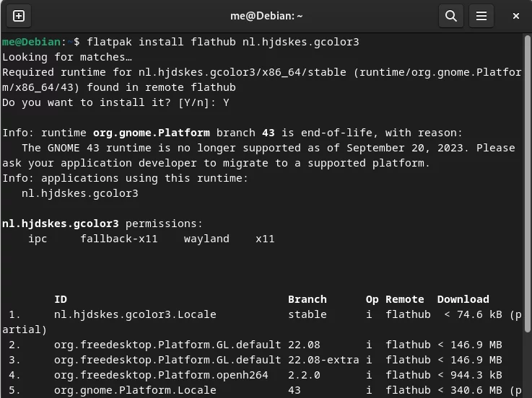
Task: Click the command text nl.hjdskes.gcolor3
Action: pos(300,42)
